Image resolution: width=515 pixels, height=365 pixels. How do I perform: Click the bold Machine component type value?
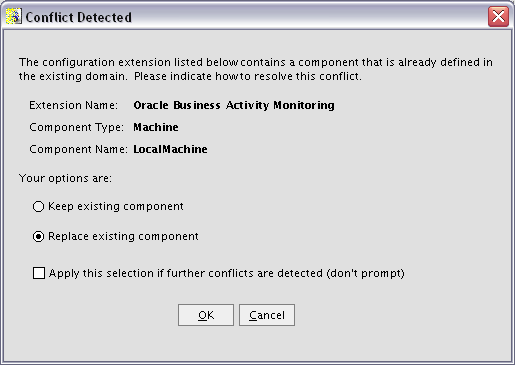pos(156,127)
